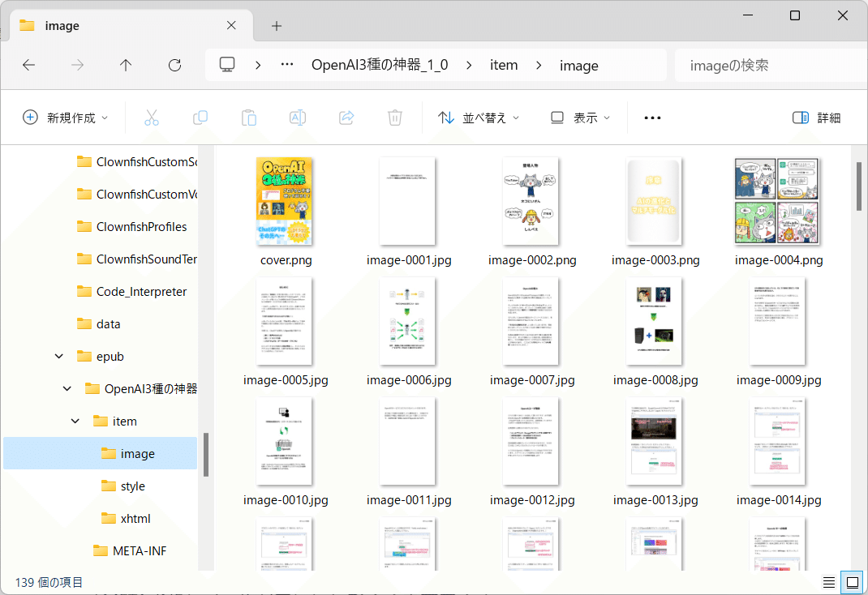Click the forward navigation arrow

(78, 65)
